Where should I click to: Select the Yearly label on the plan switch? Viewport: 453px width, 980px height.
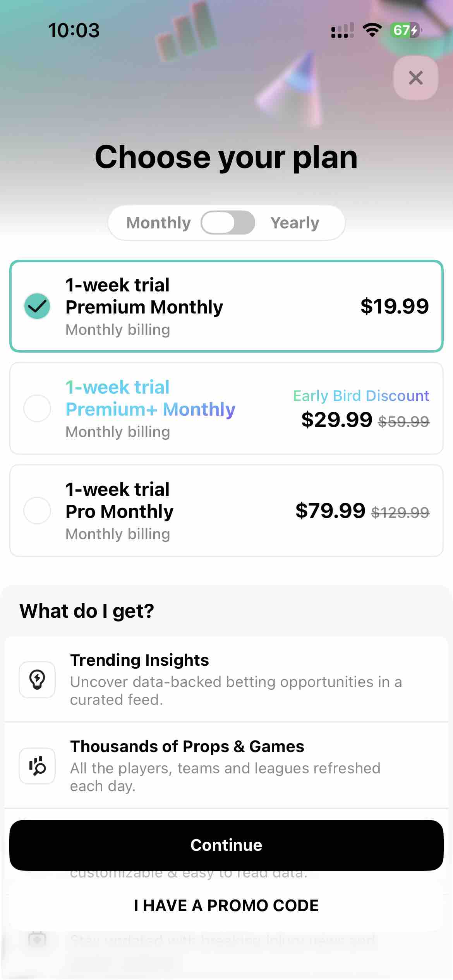point(295,223)
